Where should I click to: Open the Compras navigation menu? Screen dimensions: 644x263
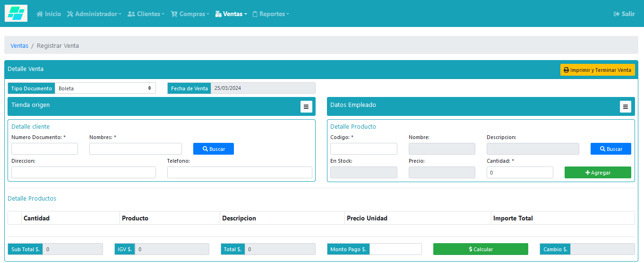pos(190,14)
